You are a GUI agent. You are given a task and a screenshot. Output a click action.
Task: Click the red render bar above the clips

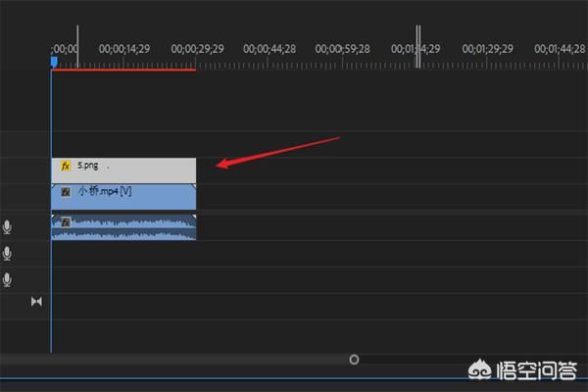(x=122, y=70)
